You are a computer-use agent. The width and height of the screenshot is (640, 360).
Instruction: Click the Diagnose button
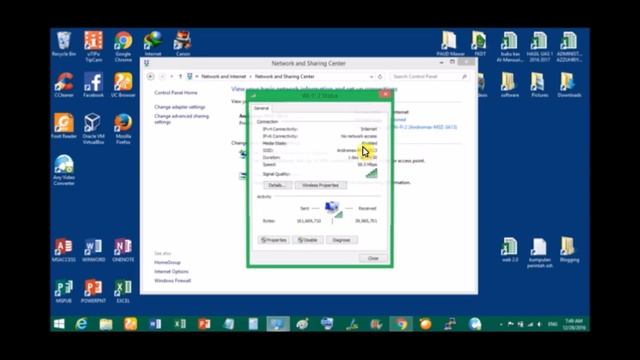coord(342,240)
